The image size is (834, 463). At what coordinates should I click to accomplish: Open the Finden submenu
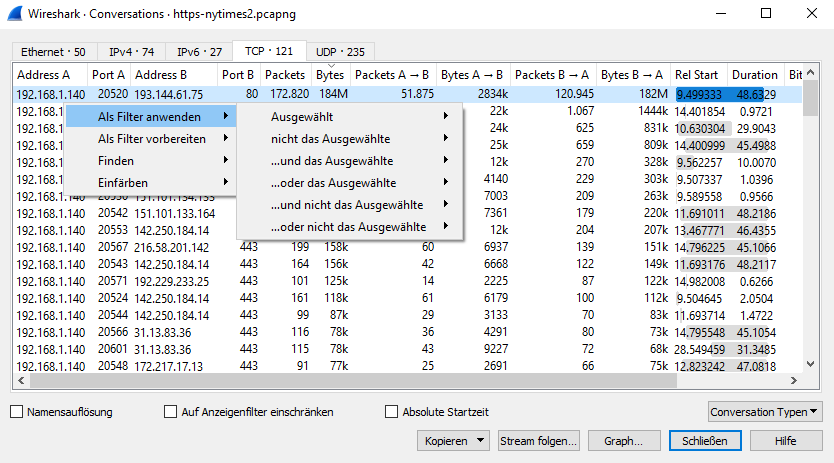(x=151, y=161)
